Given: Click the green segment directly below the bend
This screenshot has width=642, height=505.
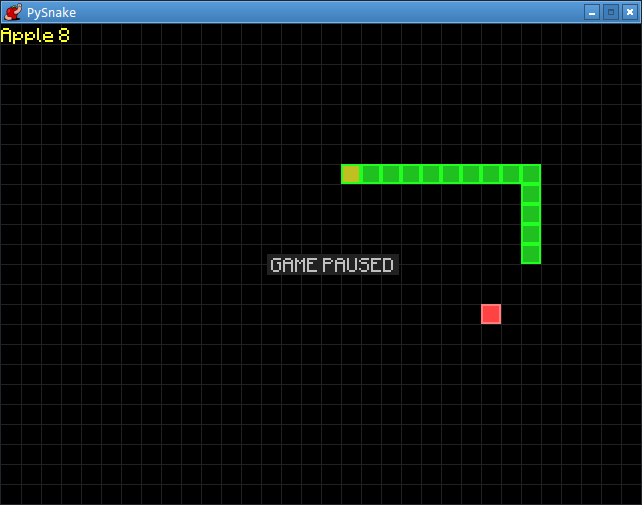Looking at the screenshot, I should click(531, 194).
